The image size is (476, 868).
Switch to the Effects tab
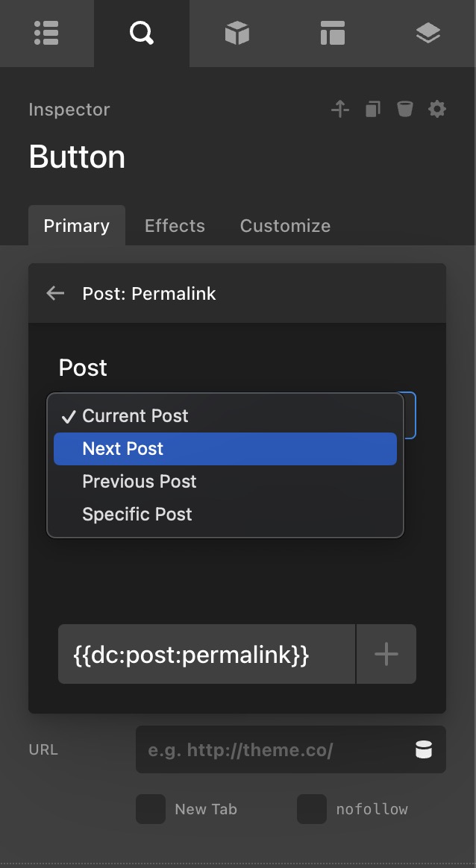175,226
